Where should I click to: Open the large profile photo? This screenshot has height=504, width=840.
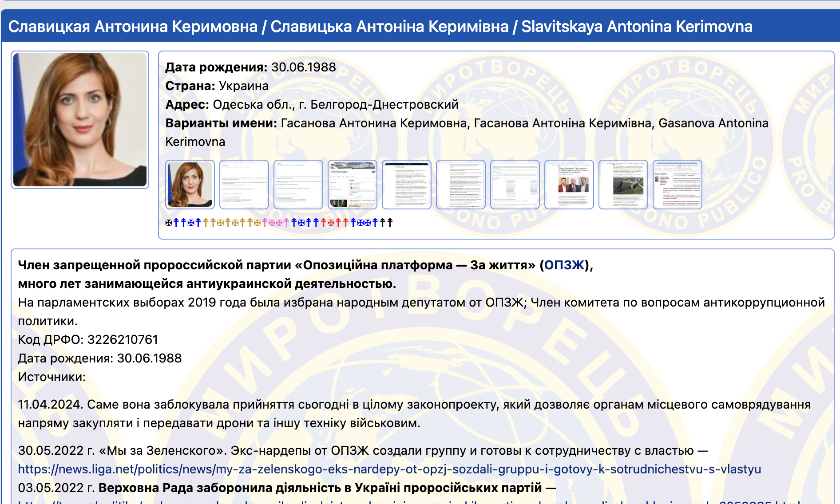point(80,120)
